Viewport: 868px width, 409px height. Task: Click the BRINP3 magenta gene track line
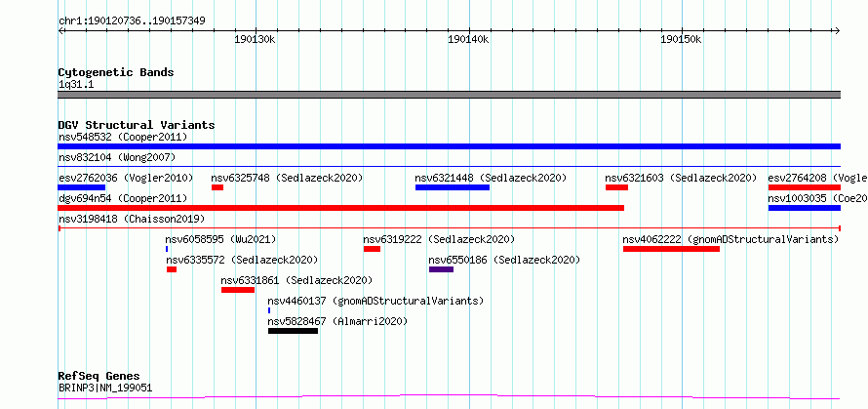(x=449, y=397)
